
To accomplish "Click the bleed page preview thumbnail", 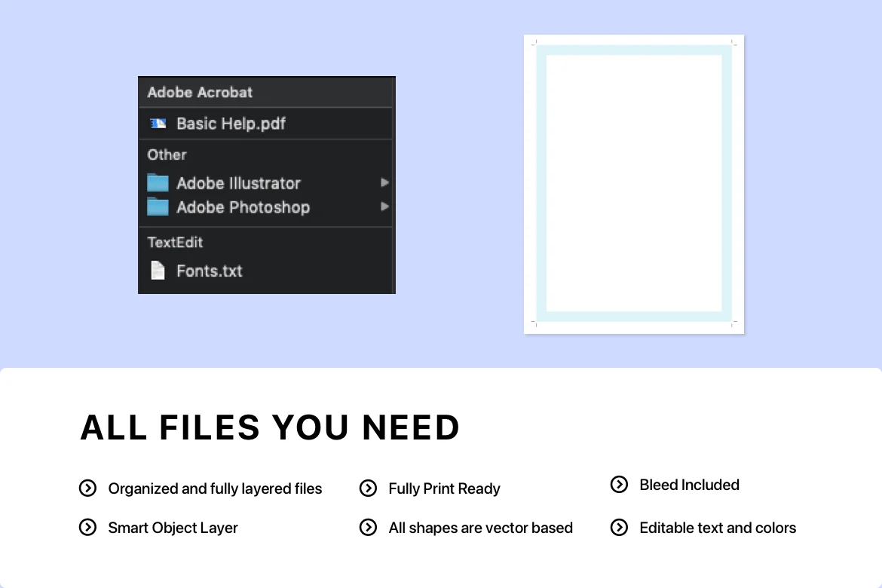I will click(x=634, y=184).
